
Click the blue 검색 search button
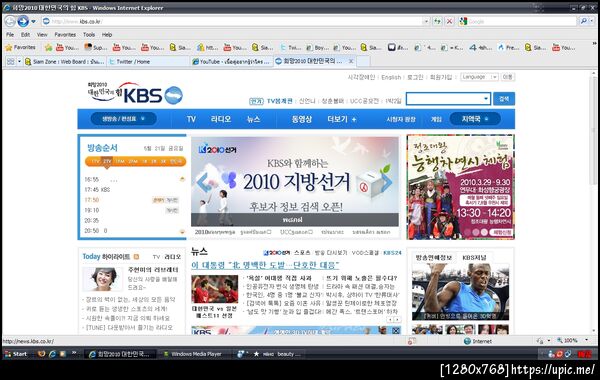504,99
